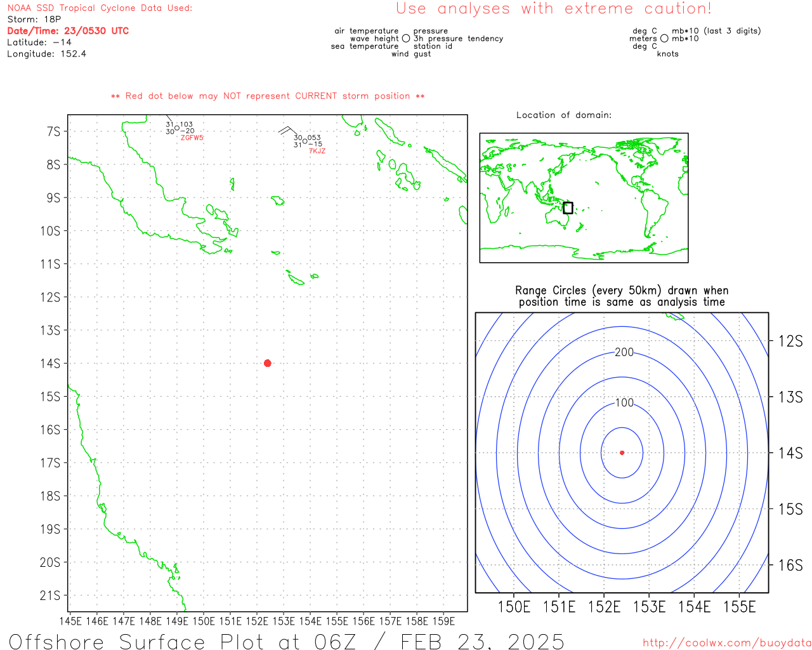Image resolution: width=812 pixels, height=650 pixels.
Task: Click the ZGFW5 station observation circle
Action: [177, 128]
